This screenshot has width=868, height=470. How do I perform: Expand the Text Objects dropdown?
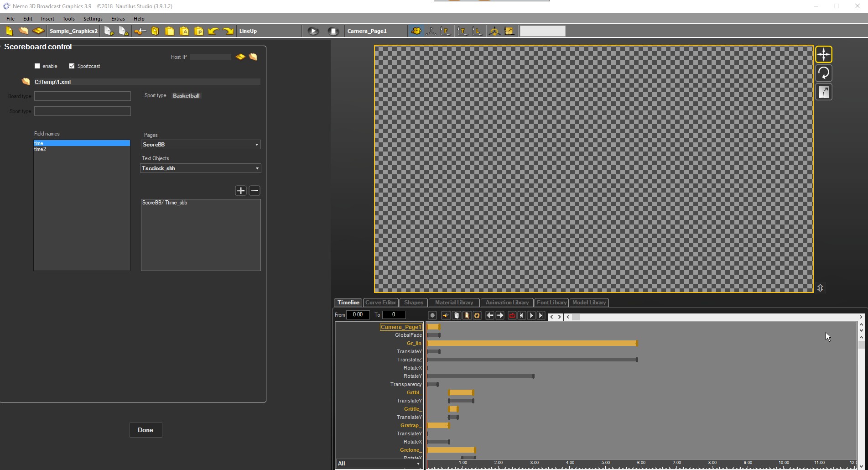201,168
